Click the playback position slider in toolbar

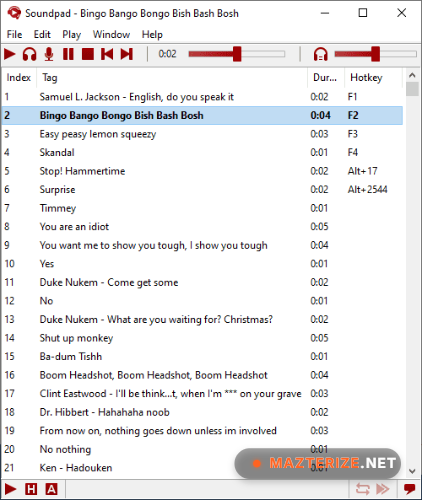237,54
